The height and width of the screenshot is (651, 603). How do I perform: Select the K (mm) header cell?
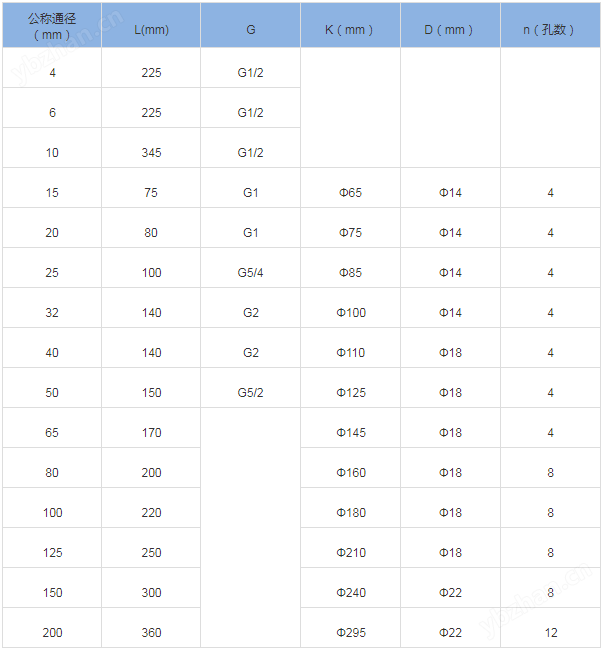point(350,30)
